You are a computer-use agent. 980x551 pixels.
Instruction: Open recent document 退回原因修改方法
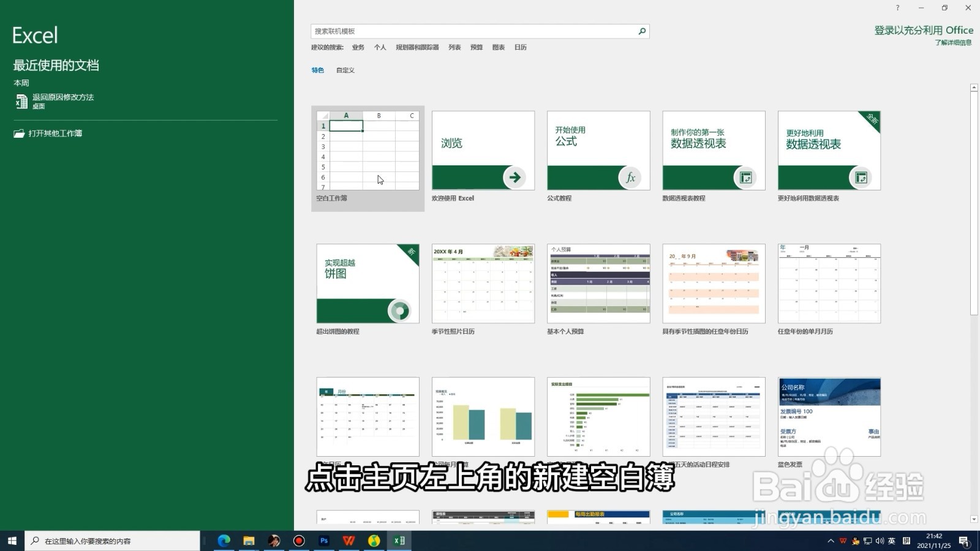click(63, 101)
